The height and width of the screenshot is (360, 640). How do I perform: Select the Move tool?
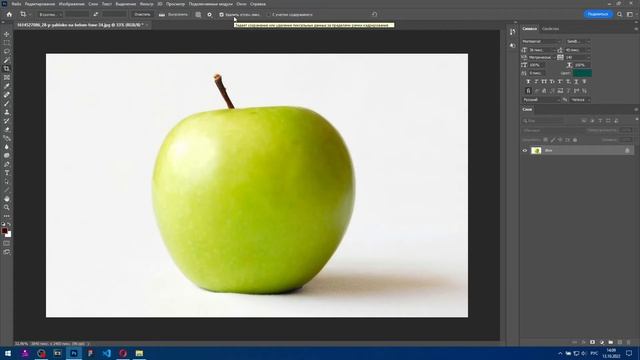click(7, 34)
